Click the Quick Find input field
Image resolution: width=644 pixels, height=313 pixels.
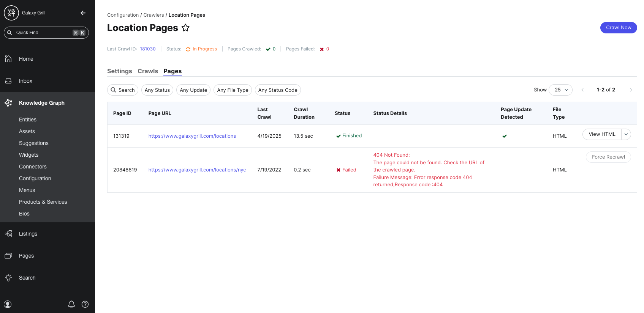point(46,33)
